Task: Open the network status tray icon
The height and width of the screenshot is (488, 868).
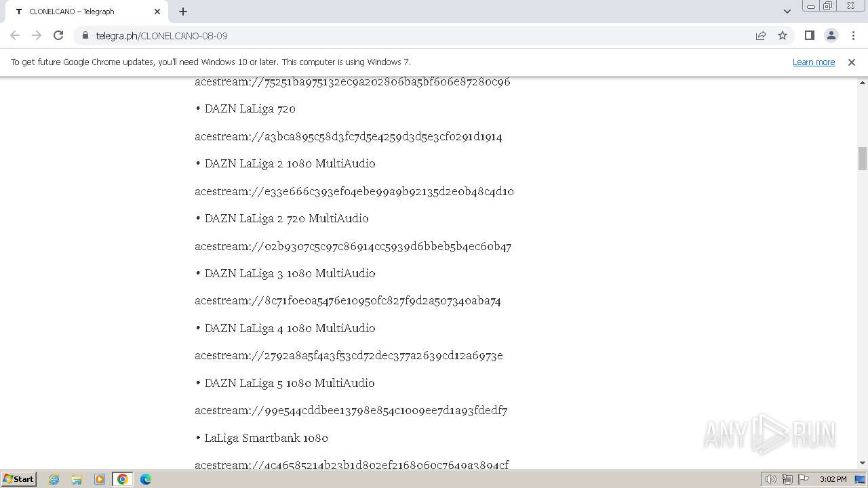Action: [787, 479]
